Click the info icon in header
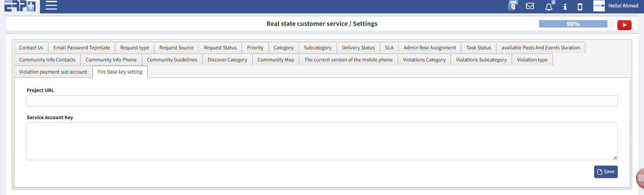 coord(565,7)
